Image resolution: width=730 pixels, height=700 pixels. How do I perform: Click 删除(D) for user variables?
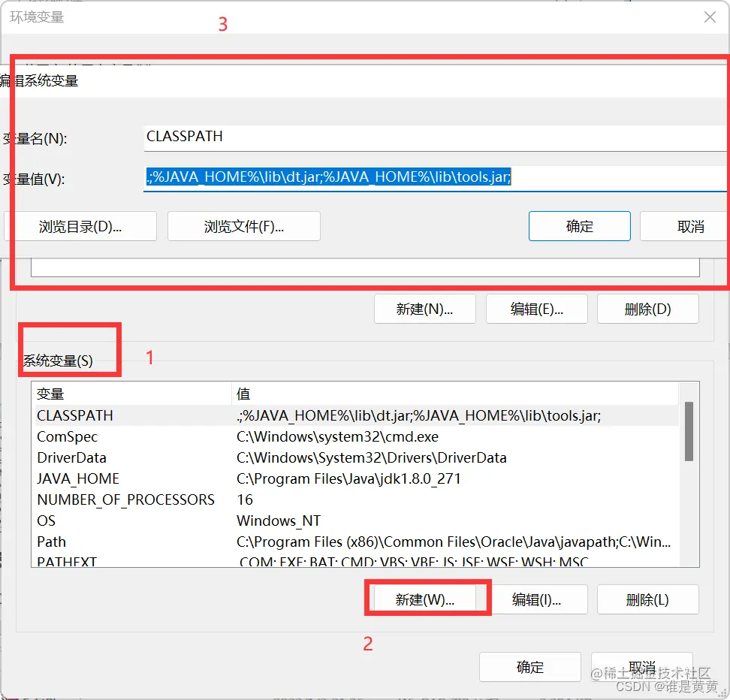[x=647, y=309]
